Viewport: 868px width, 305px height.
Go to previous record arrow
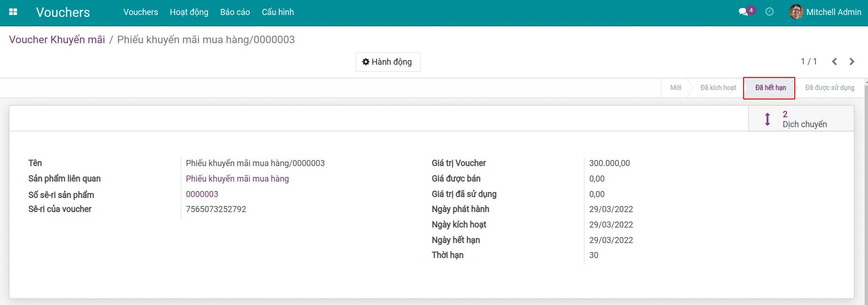(x=834, y=61)
